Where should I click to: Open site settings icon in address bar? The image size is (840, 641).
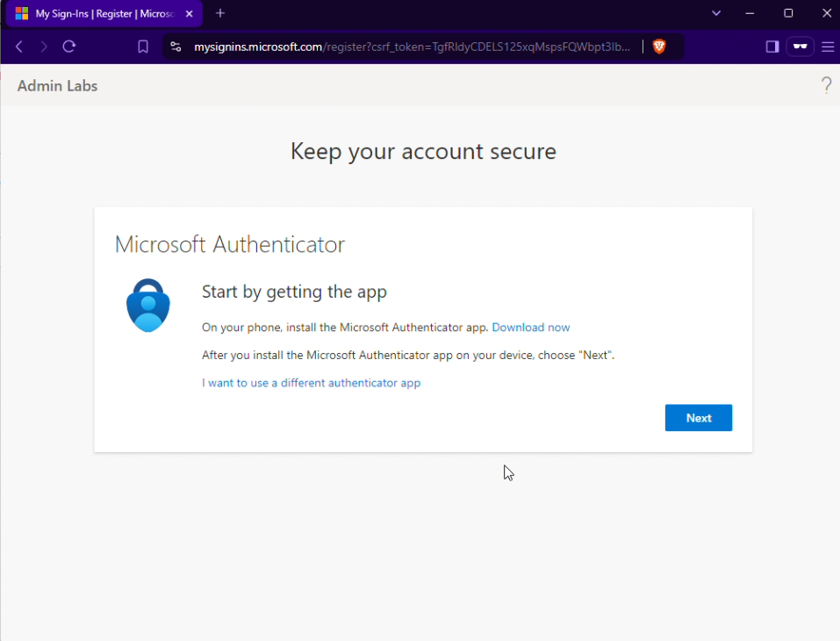point(176,47)
